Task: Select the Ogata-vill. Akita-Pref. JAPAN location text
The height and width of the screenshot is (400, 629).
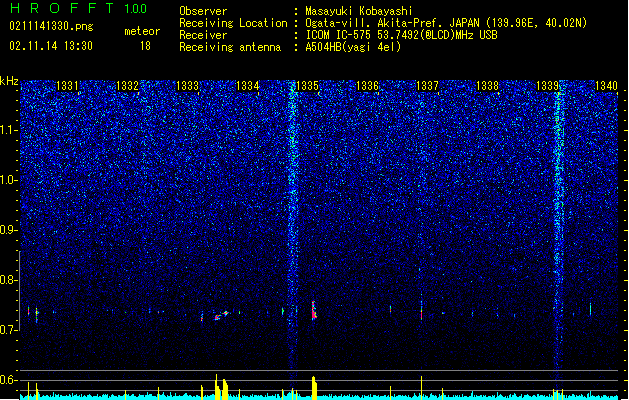Action: (x=446, y=23)
